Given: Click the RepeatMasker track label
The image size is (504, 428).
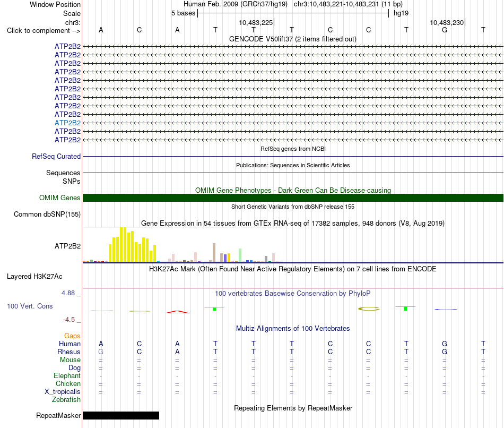Looking at the screenshot, I should (x=58, y=415).
